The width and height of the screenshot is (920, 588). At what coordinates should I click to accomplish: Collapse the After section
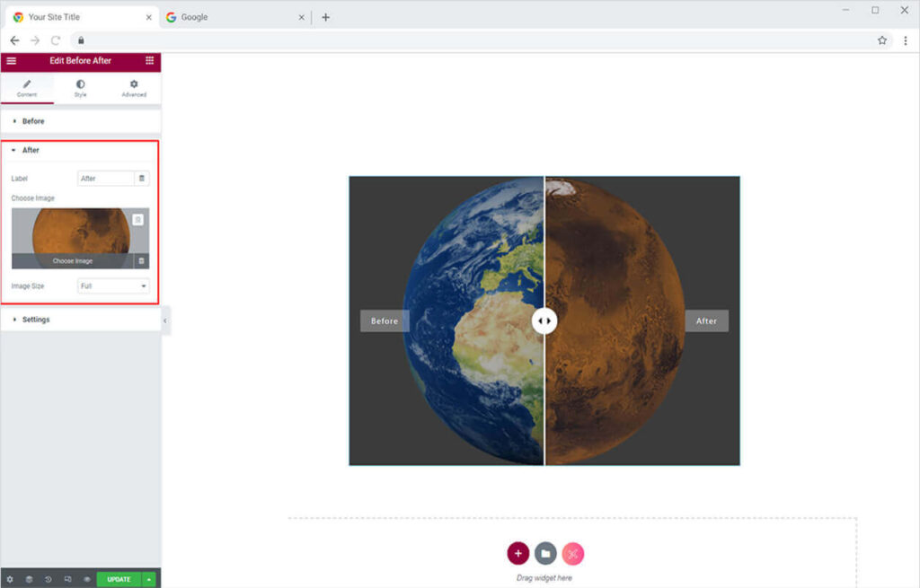coord(31,150)
